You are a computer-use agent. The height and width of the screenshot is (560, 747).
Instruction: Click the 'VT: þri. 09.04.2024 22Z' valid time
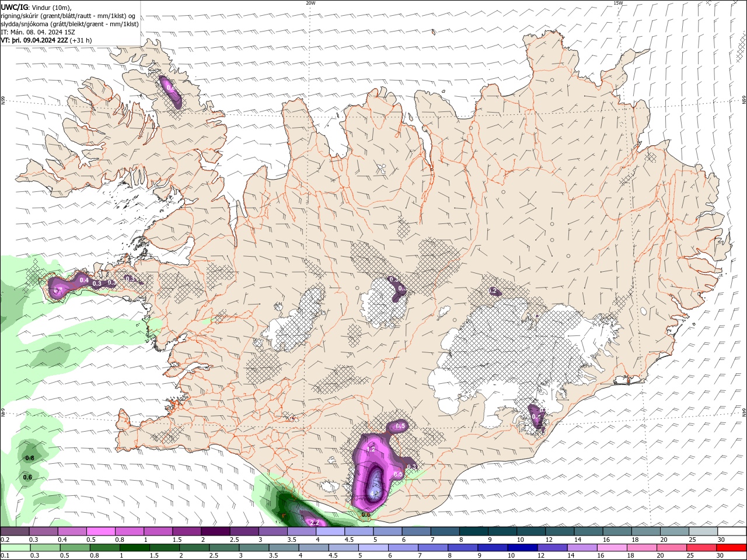pyautogui.click(x=34, y=40)
